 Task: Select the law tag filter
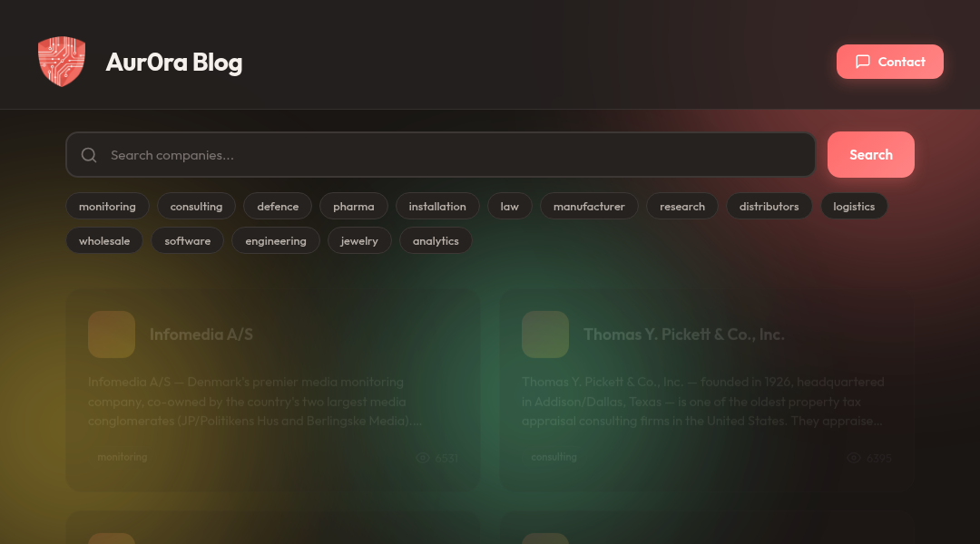click(509, 206)
